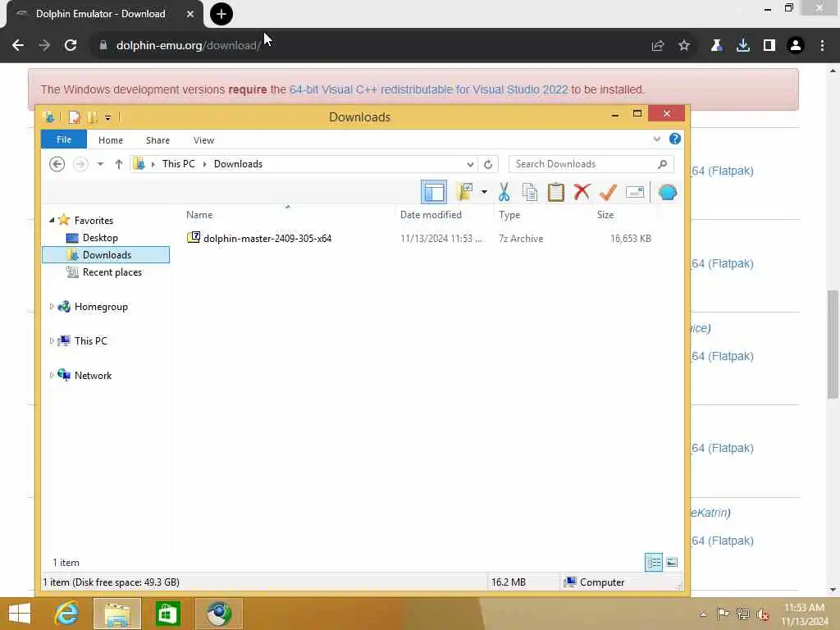The width and height of the screenshot is (840, 630).
Task: Select file dolphin-master-2409-305-x64
Action: 267,239
